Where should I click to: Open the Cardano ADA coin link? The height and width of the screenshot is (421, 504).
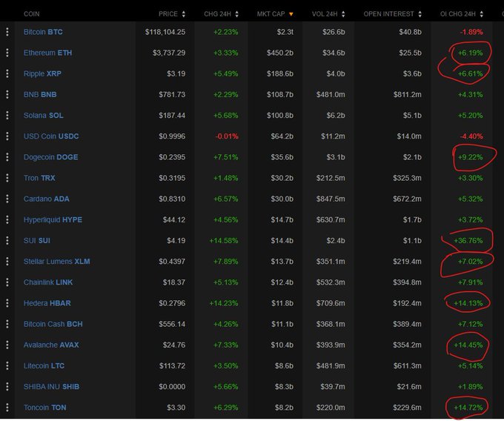pos(46,199)
